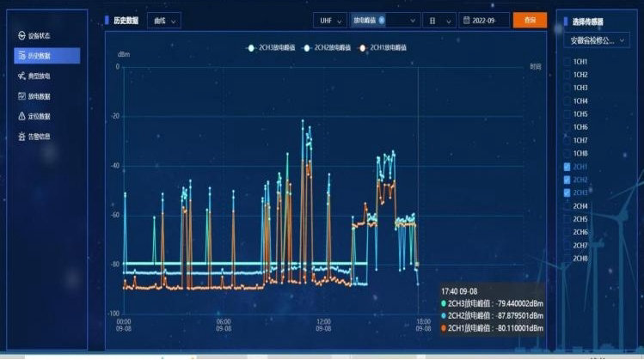The height and width of the screenshot is (360, 644).
Task: Click the calendar icon in the date field
Action: coord(467,19)
